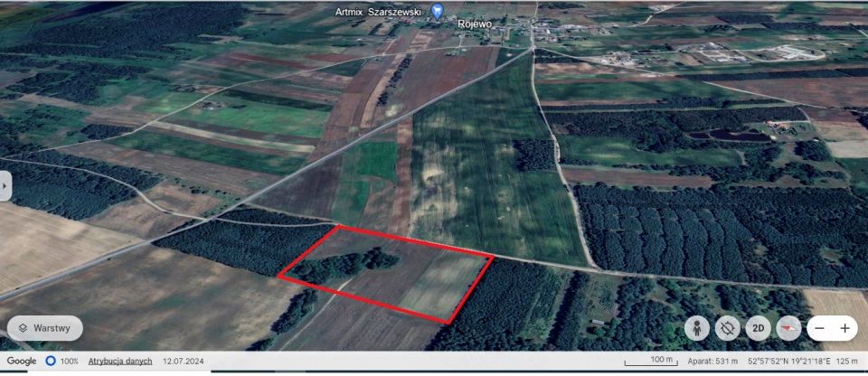The width and height of the screenshot is (868, 376).
Task: Open Street View with the Pegman icon
Action: pos(697,328)
